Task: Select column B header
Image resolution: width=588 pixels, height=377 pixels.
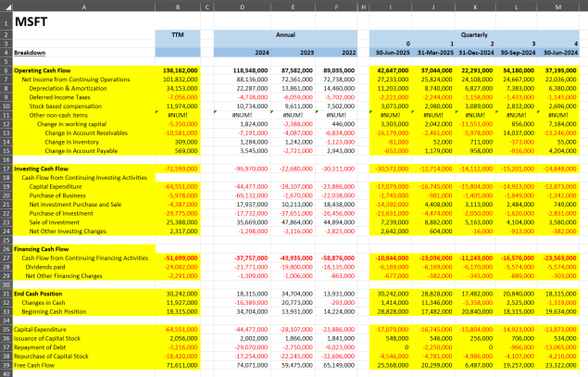Action: pos(178,6)
